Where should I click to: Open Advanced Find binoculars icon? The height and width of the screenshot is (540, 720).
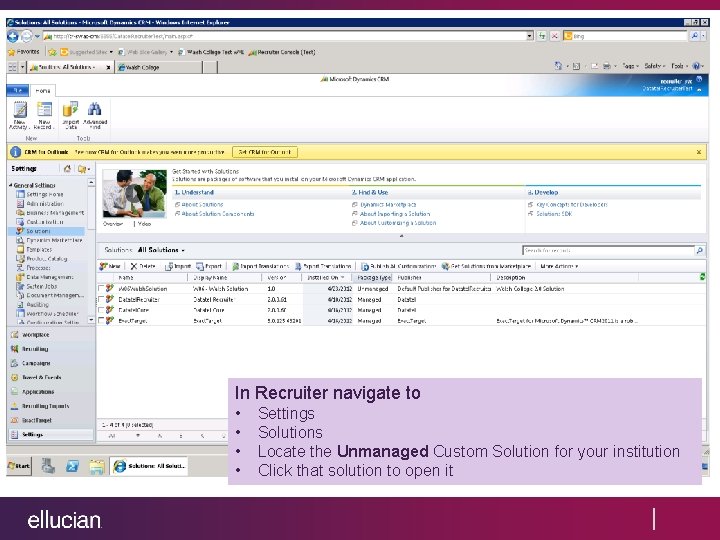tap(95, 115)
